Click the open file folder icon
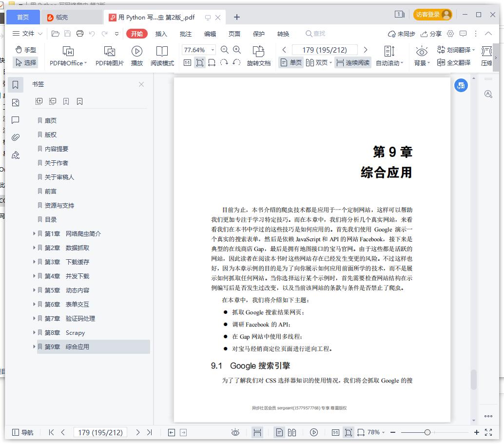 click(x=55, y=34)
